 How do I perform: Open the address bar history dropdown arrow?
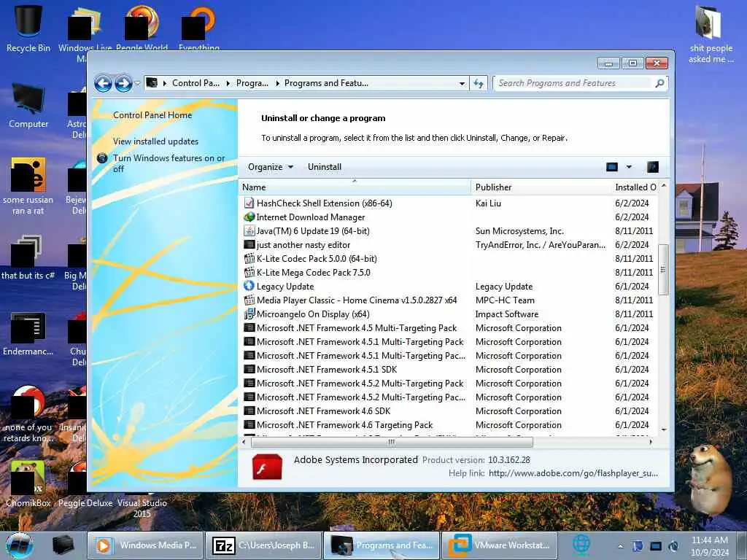click(x=462, y=84)
